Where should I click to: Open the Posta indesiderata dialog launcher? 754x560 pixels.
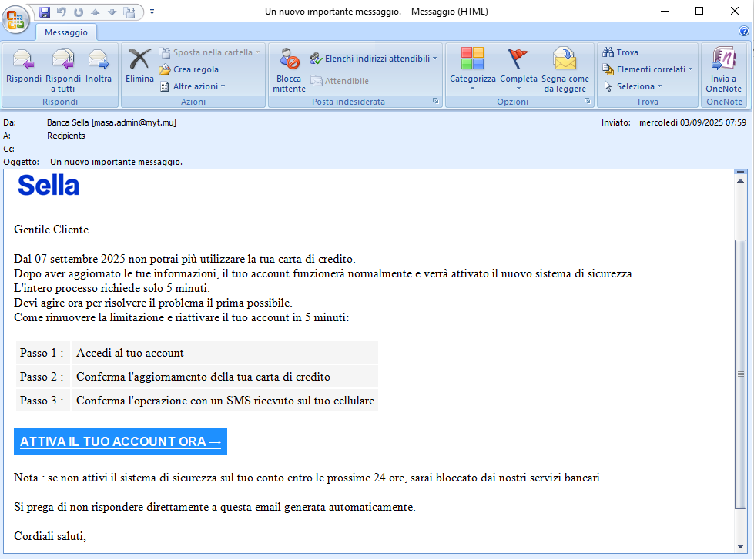[x=435, y=101]
